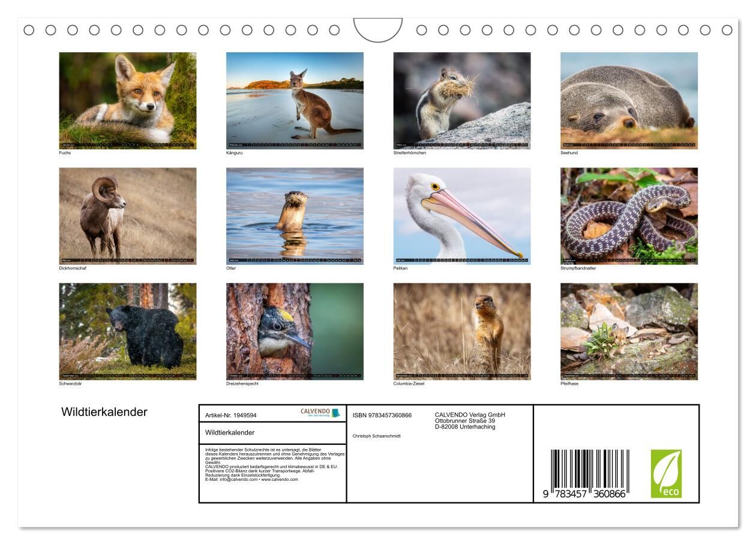Image resolution: width=756 pixels, height=545 pixels.
Task: Click the CALVENDO logo in the info box
Action: [x=320, y=413]
